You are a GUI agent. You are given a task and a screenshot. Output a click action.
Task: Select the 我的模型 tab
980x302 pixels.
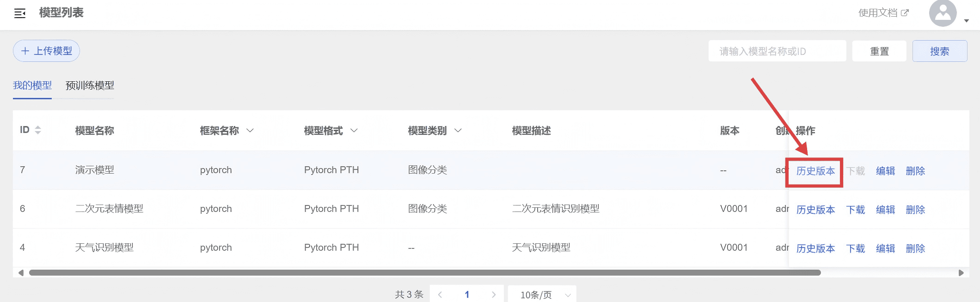point(32,85)
